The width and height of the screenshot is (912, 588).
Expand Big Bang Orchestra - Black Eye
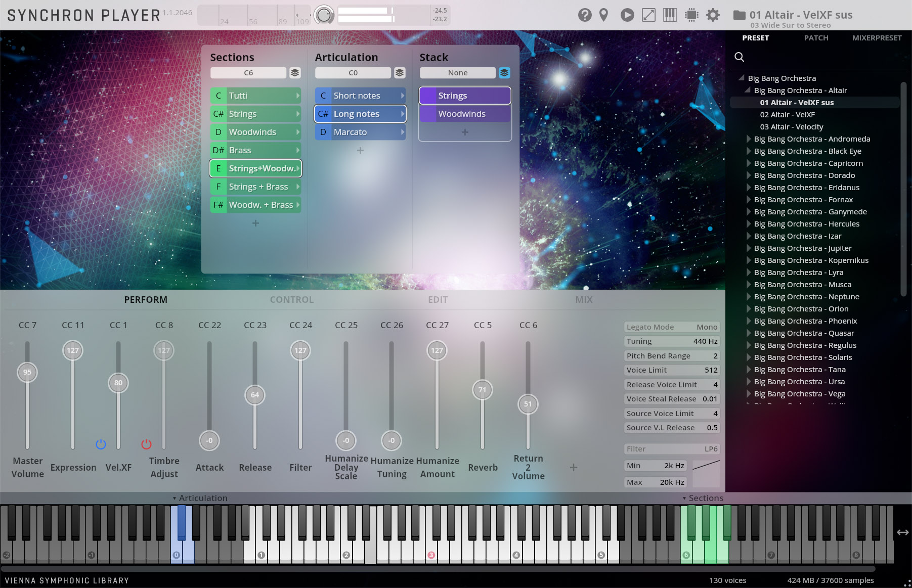click(749, 151)
